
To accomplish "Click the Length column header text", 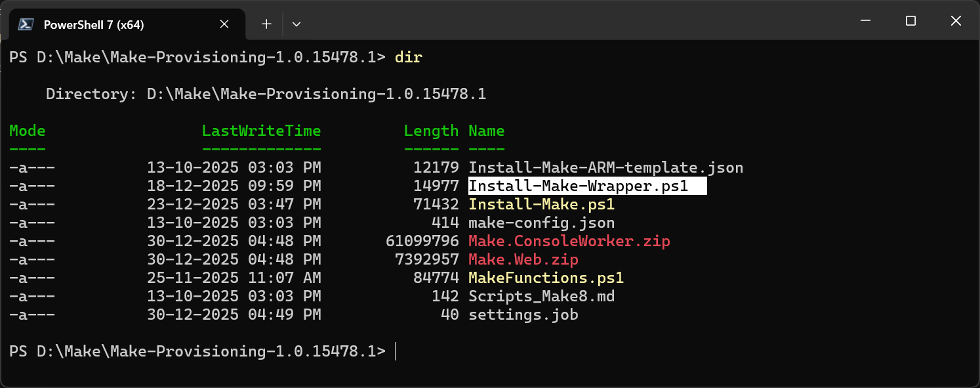I will (431, 131).
